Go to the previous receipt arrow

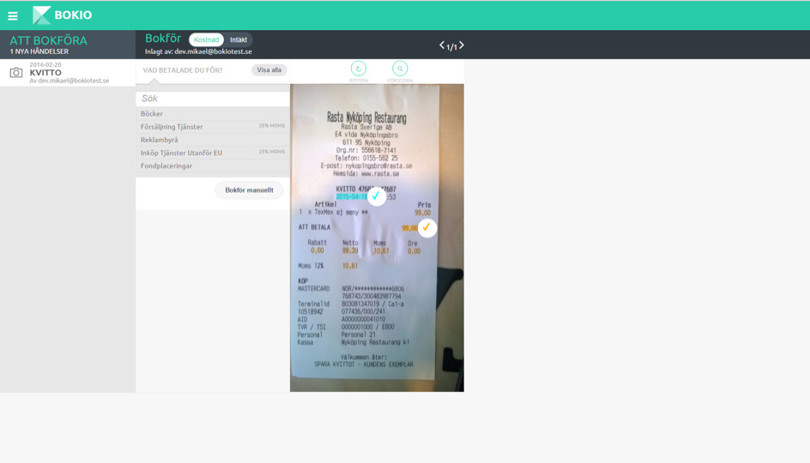point(442,45)
